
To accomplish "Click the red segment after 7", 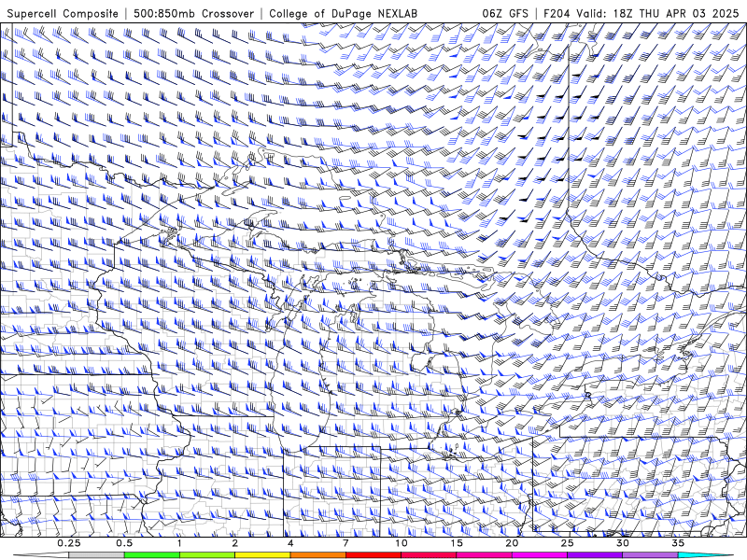I will (x=373, y=555).
